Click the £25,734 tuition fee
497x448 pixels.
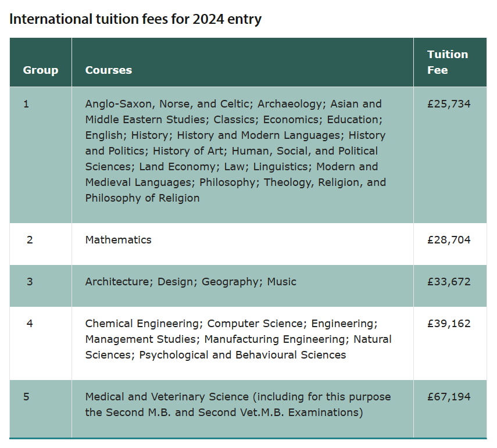449,104
